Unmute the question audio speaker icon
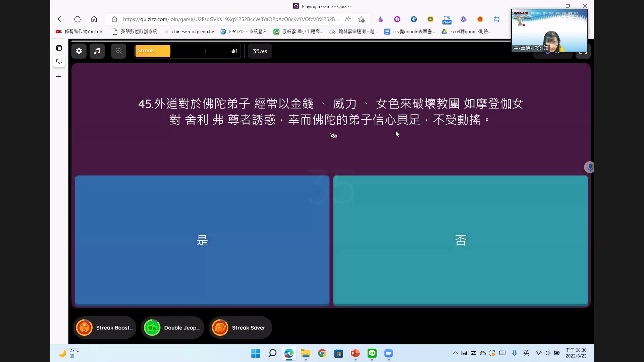Viewport: 644px width, 362px height. click(333, 136)
